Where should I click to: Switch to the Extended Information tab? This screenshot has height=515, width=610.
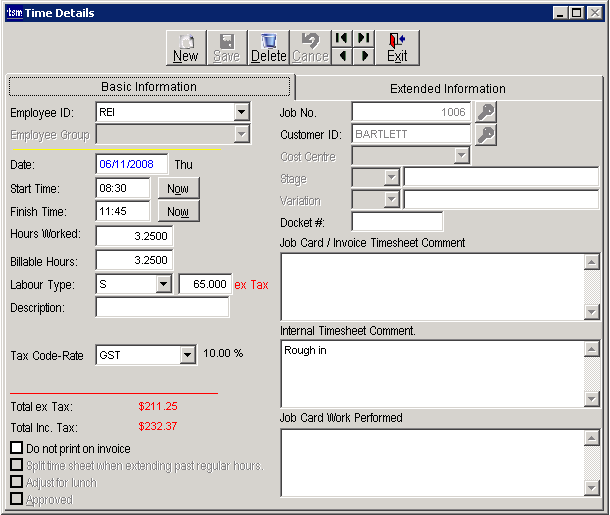pyautogui.click(x=447, y=88)
